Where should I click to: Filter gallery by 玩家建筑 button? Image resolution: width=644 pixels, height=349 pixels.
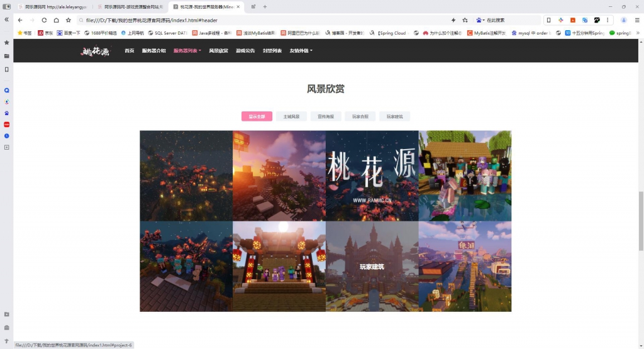pyautogui.click(x=394, y=116)
